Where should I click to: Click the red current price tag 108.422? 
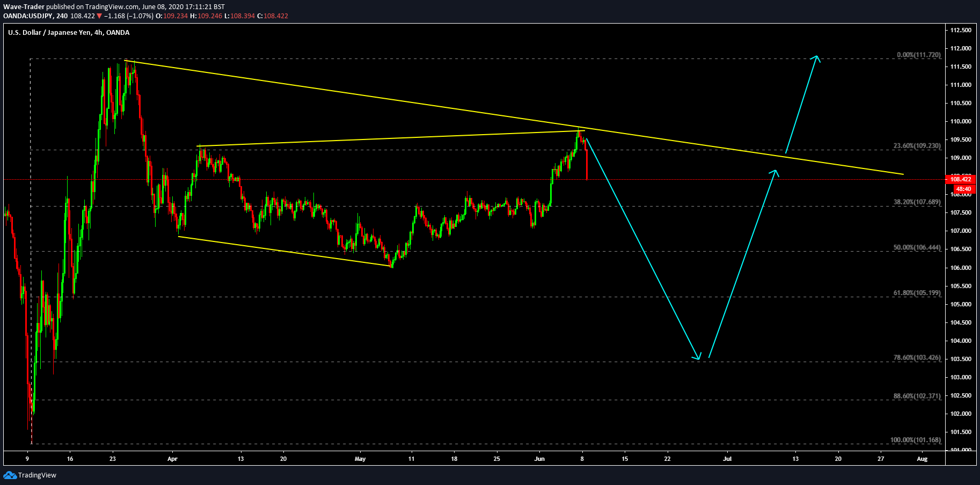coord(961,179)
